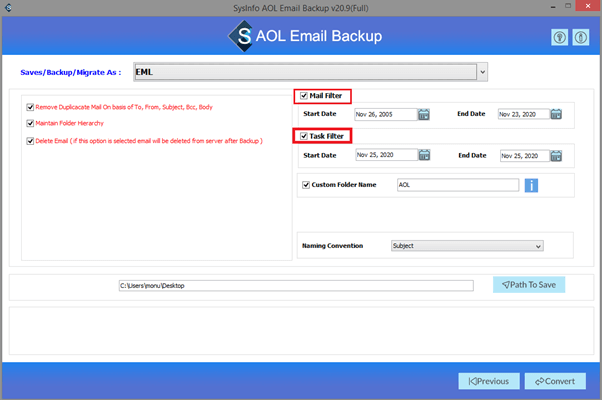Maximize the AOL Email Backup window
This screenshot has width=602, height=400.
[568, 6]
